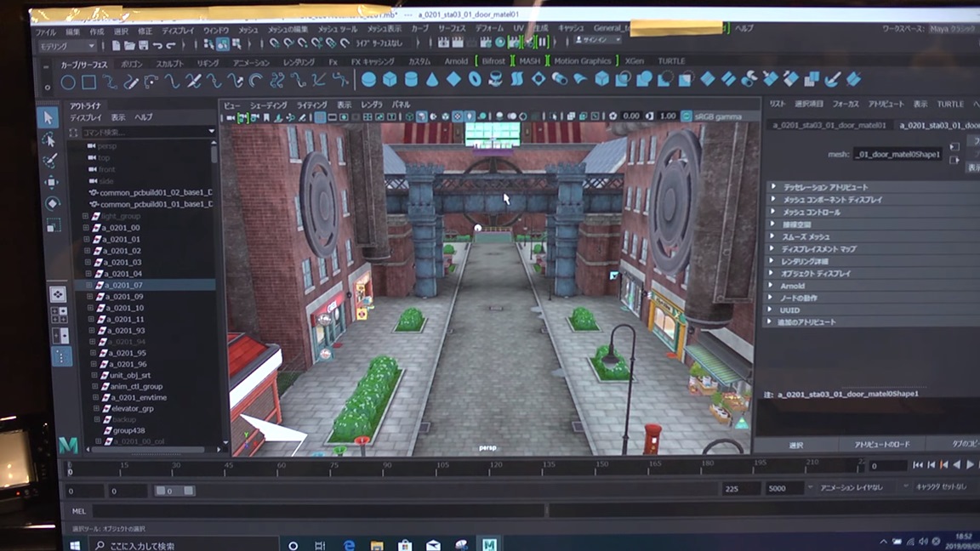
Task: Enable sRGB gamma in the viewport bar
Action: point(686,116)
